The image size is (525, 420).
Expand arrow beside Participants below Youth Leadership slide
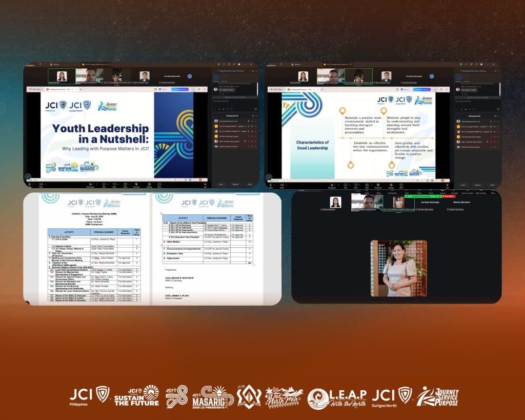click(97, 184)
